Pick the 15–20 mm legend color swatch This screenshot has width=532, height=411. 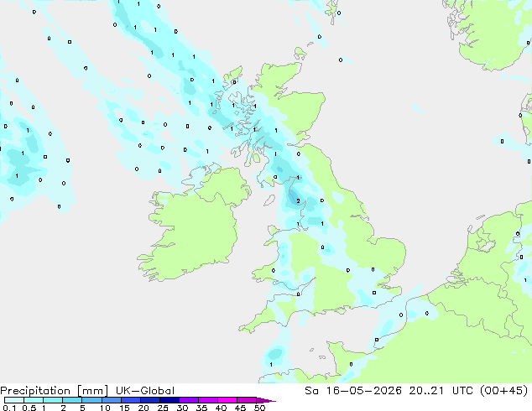(130, 400)
